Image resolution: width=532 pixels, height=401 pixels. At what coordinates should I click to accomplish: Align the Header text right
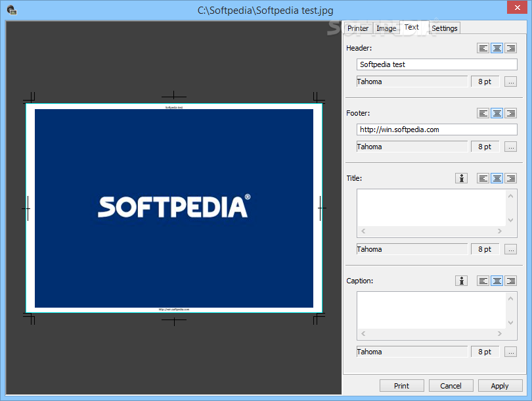(x=510, y=48)
